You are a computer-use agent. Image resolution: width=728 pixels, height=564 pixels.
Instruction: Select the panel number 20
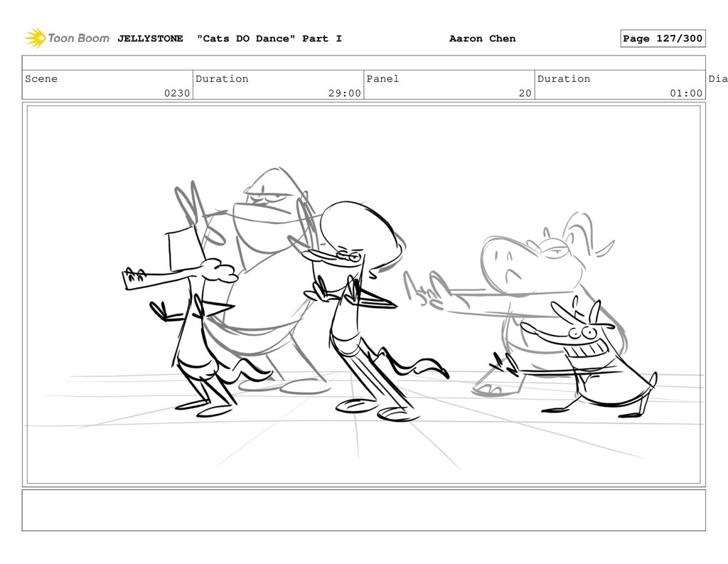click(525, 93)
